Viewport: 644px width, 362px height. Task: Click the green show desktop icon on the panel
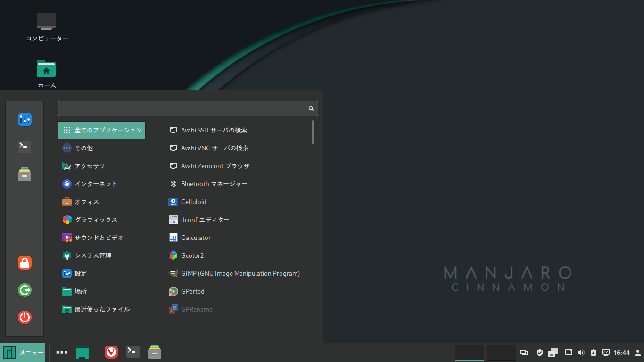[83, 353]
